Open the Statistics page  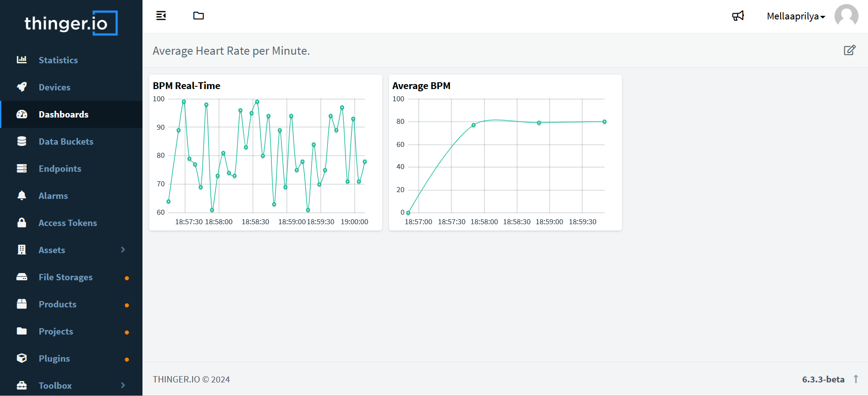tap(58, 60)
